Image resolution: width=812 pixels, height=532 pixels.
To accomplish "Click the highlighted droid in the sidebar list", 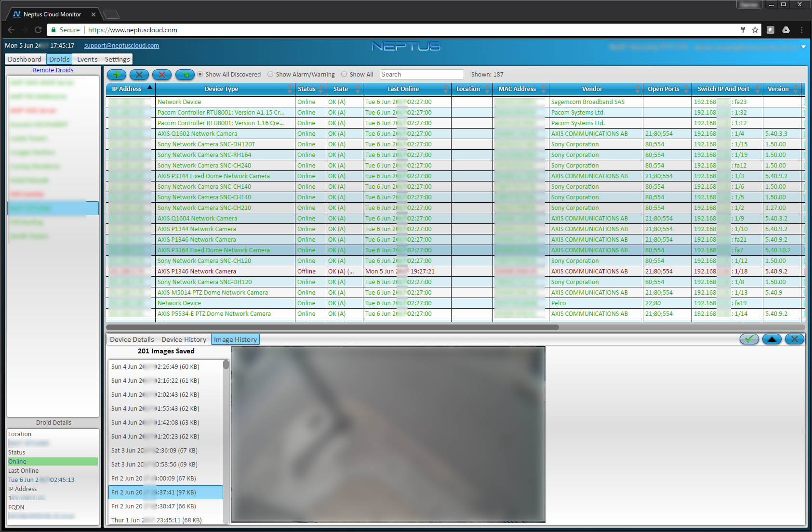I will click(x=53, y=208).
